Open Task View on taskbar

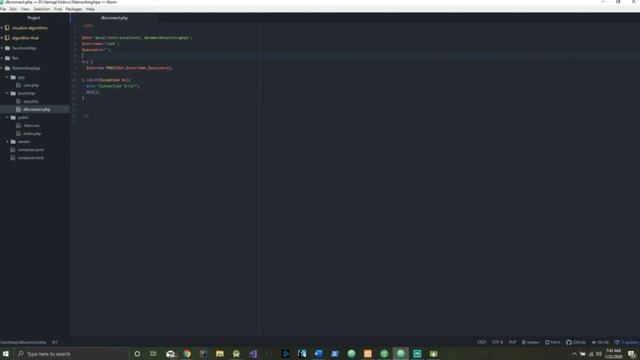point(153,353)
